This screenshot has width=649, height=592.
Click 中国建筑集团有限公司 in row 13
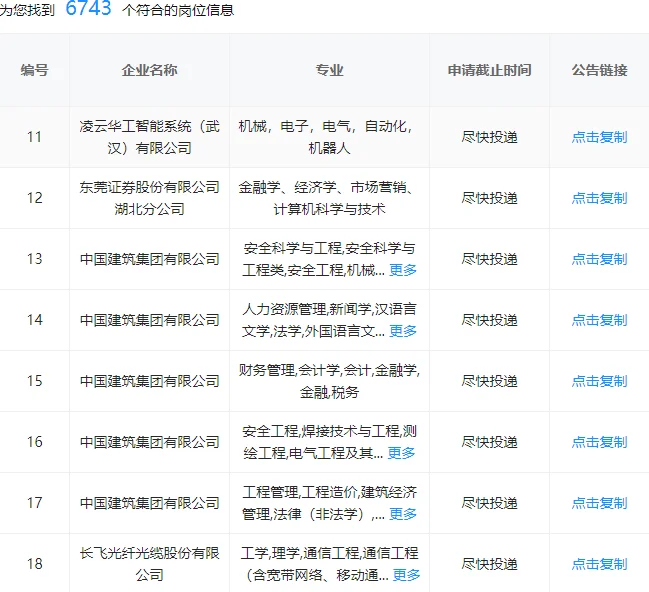[x=149, y=259]
